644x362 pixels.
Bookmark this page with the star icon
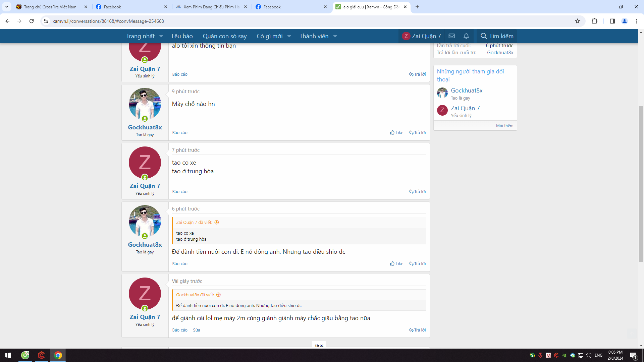tap(578, 21)
